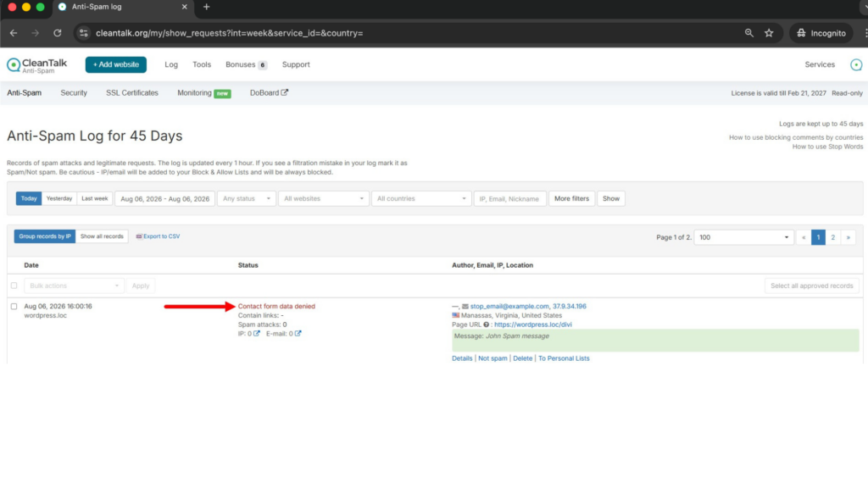868x488 pixels.
Task: Open the user account icon next to Services
Action: point(856,64)
